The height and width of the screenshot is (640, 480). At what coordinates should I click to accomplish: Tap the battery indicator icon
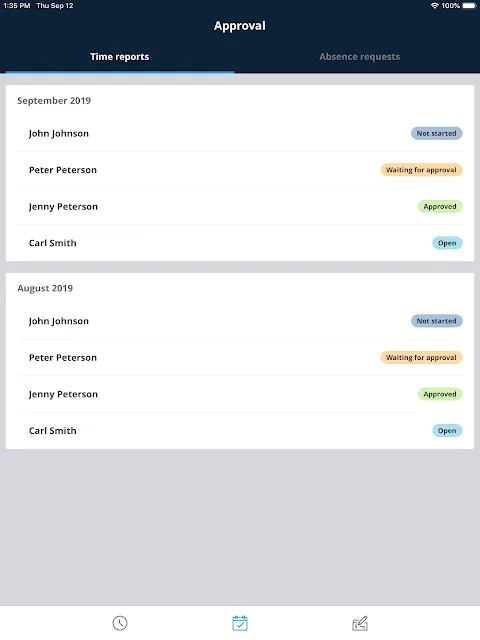click(x=469, y=5)
